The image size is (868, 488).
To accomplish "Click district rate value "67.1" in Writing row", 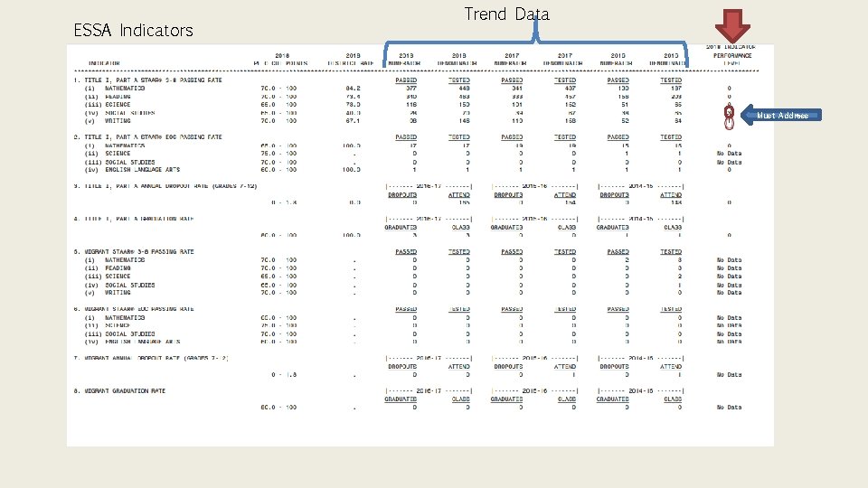I will [x=353, y=120].
